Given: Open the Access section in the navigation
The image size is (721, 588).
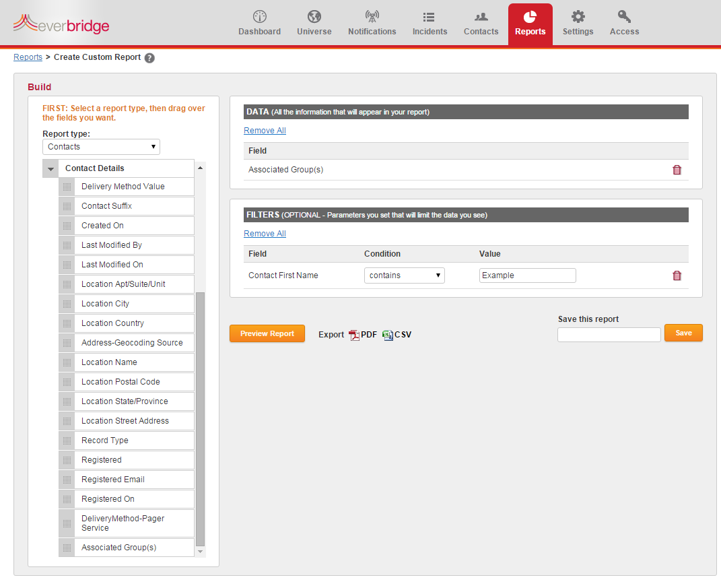Looking at the screenshot, I should pyautogui.click(x=623, y=24).
